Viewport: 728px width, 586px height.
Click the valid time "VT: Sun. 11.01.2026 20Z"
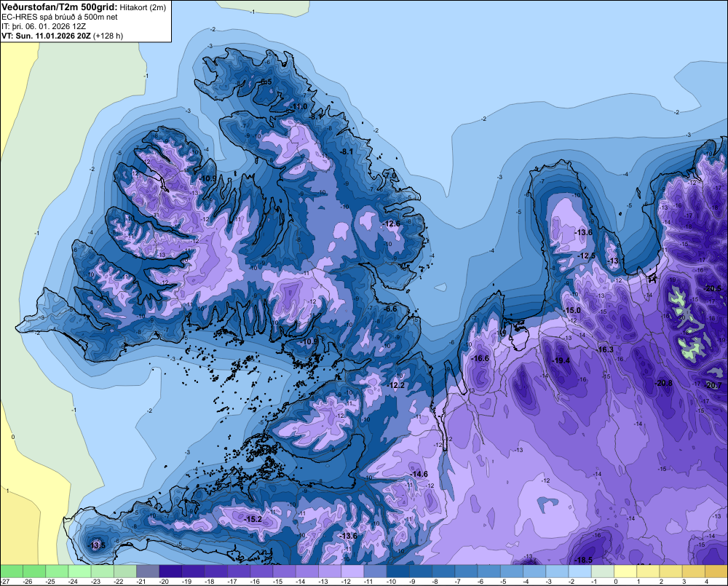click(x=47, y=36)
